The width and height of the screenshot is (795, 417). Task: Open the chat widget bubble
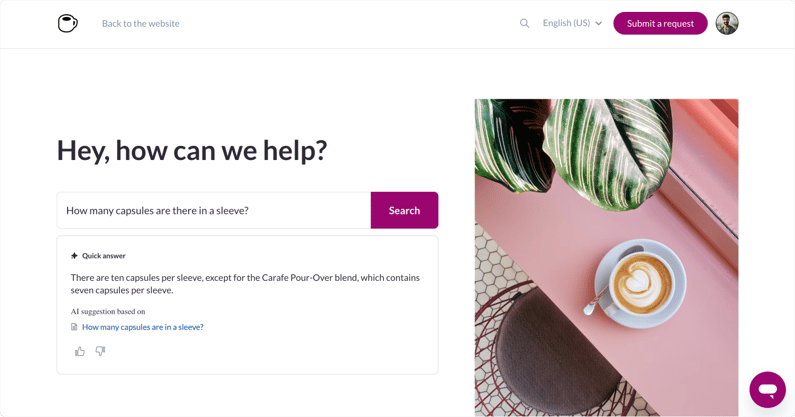pos(767,389)
